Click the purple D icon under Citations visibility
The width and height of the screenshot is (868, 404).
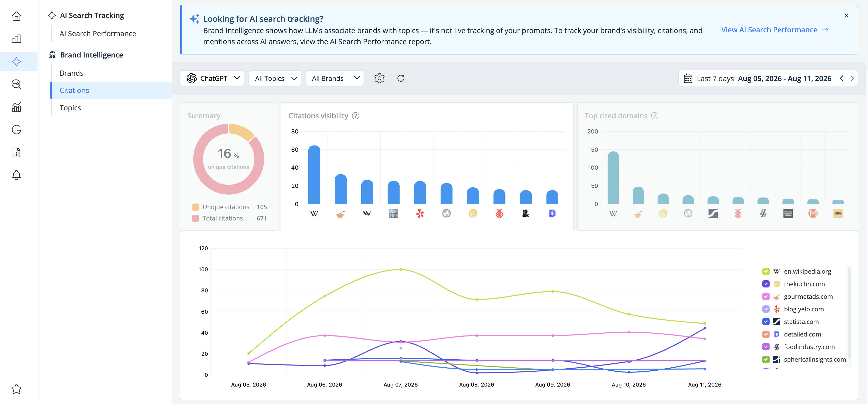point(552,214)
